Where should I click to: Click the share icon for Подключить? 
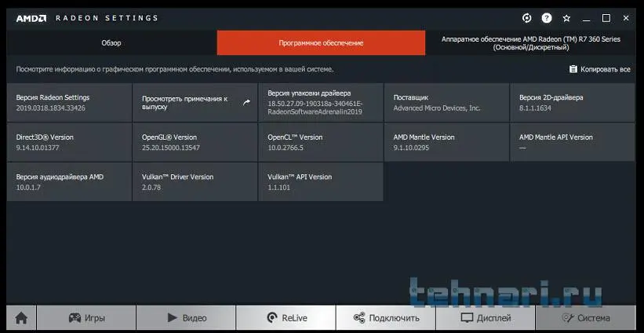[x=359, y=318]
